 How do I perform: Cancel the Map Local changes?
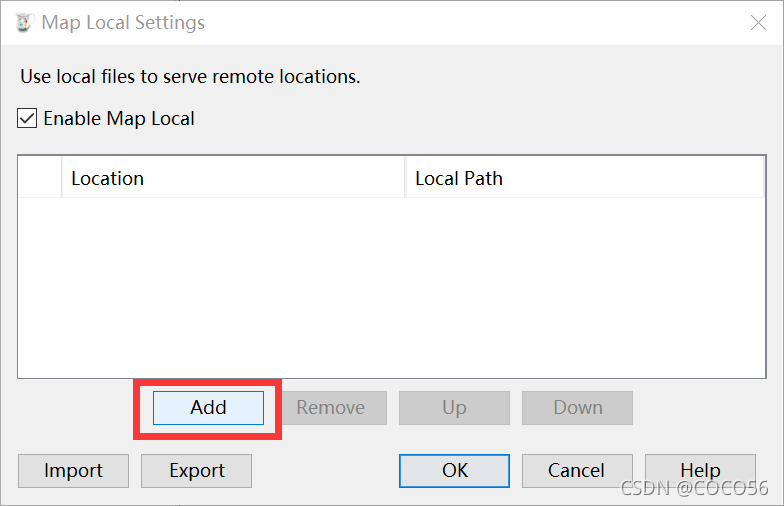[578, 471]
